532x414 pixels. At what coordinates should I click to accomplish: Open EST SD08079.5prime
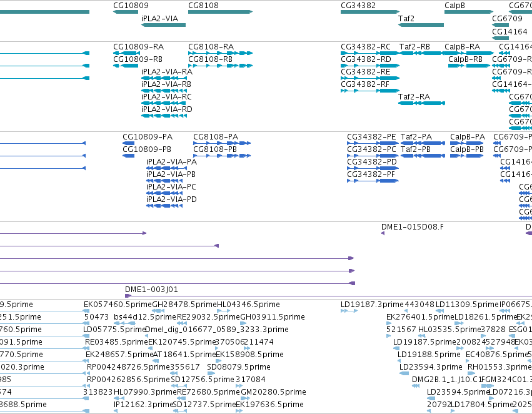(x=211, y=373)
